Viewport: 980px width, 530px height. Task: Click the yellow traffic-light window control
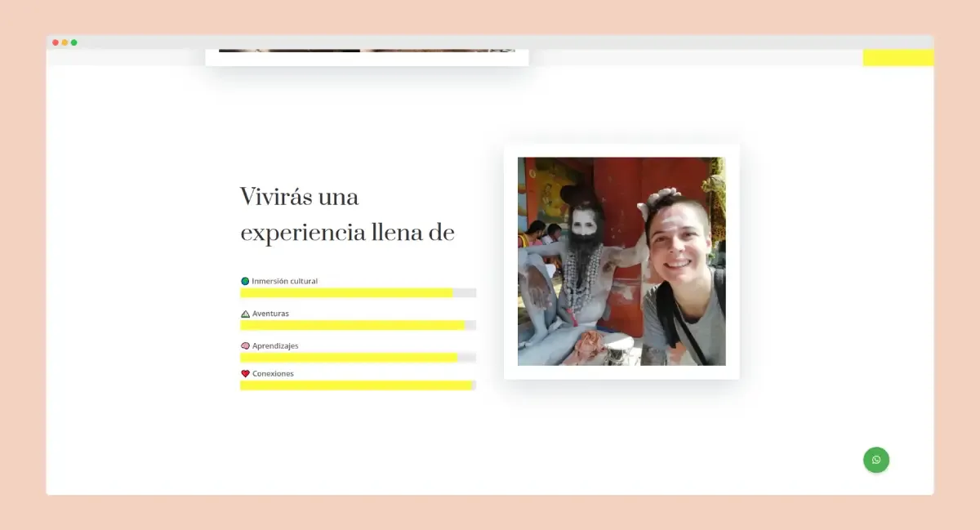coord(64,42)
